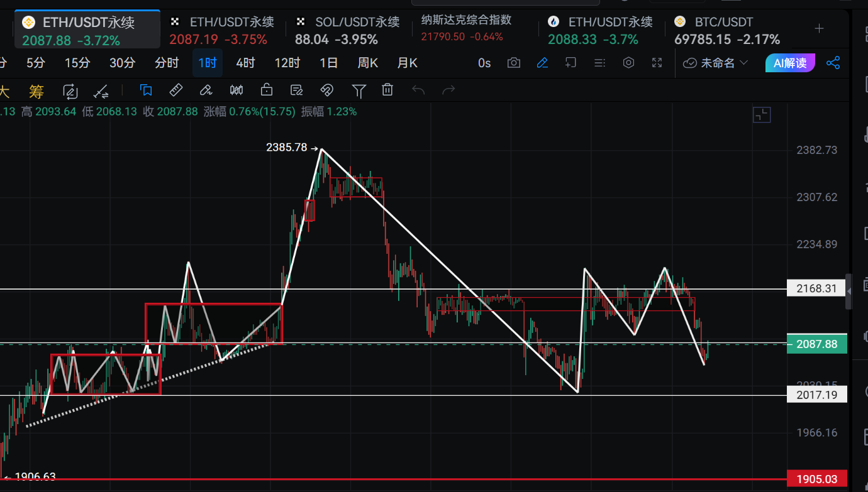Click the candlestick chart type icon

click(x=236, y=90)
